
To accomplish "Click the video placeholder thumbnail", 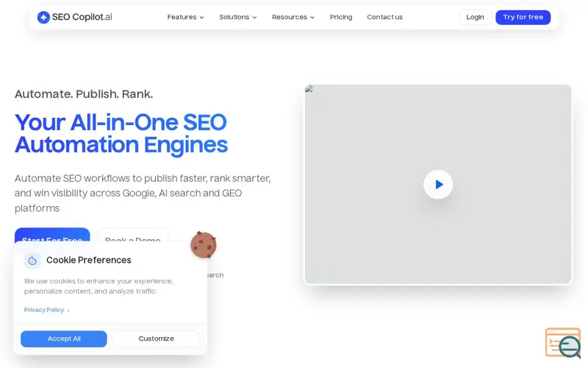I will pos(438,185).
